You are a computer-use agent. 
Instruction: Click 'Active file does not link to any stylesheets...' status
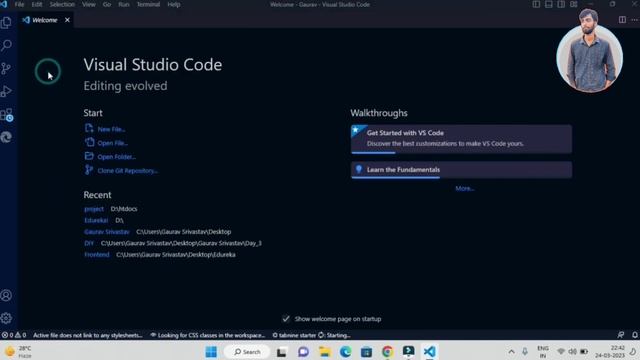88,335
